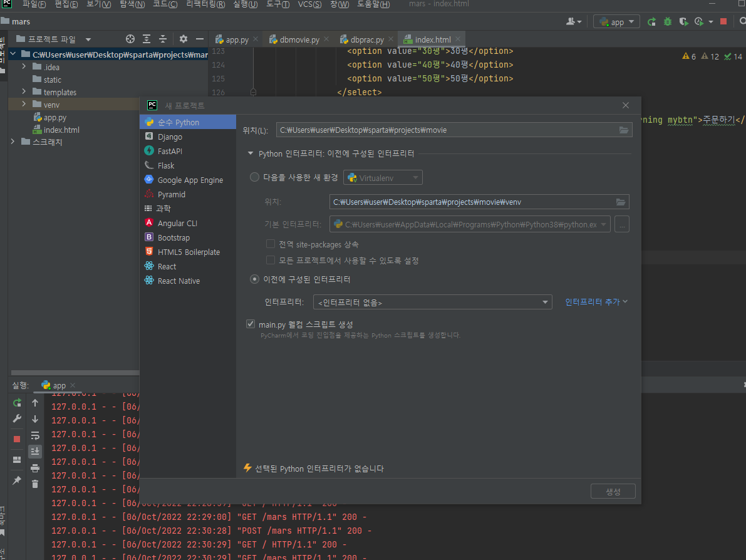Expand the templates folder
The width and height of the screenshot is (746, 560).
click(x=24, y=92)
